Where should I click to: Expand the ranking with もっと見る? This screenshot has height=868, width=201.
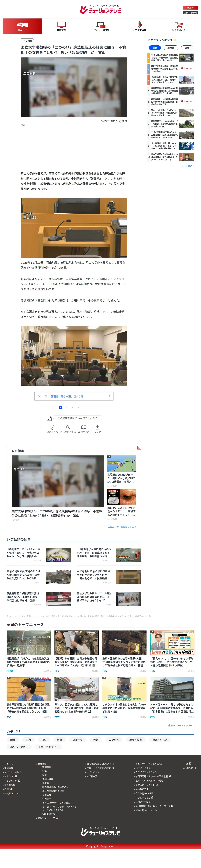point(188,166)
